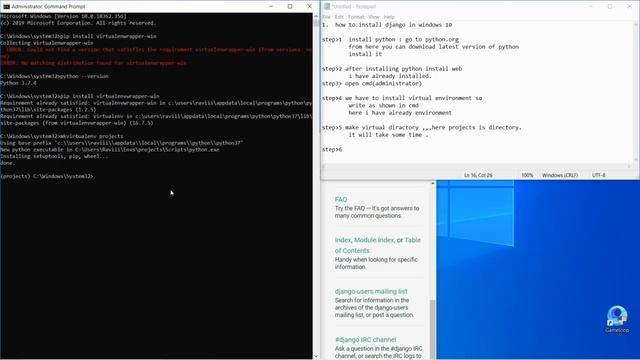
Task: Click 'from here you can download latest version' line
Action: click(x=433, y=47)
